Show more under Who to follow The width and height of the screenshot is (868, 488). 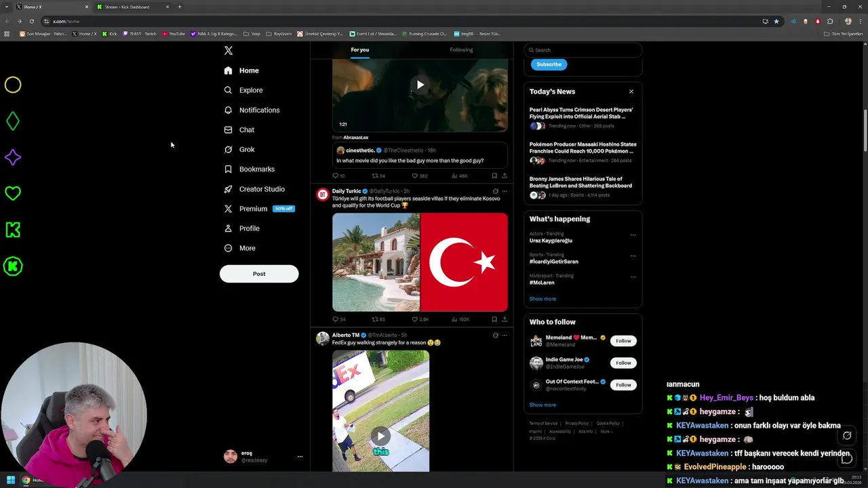[x=542, y=405]
